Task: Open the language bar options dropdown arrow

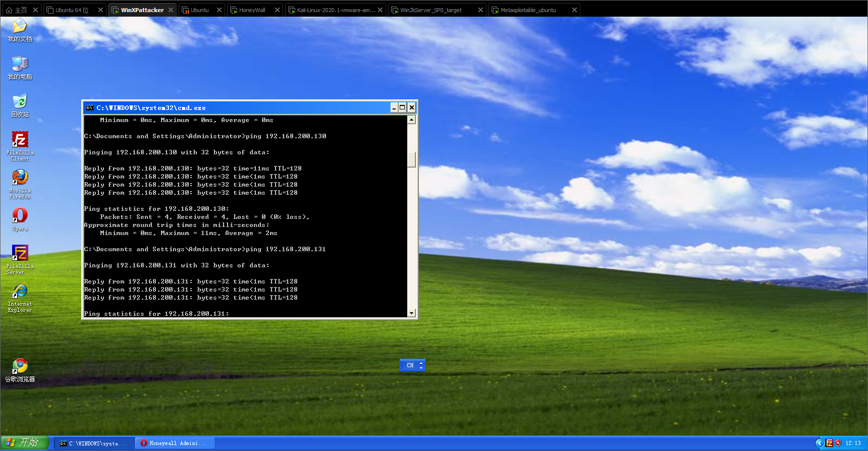Action: click(x=421, y=368)
